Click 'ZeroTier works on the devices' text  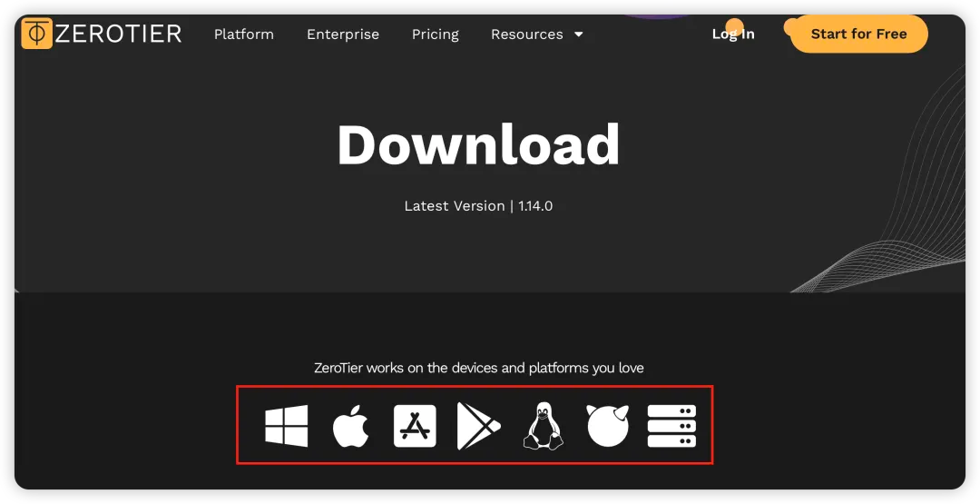pyautogui.click(x=479, y=368)
